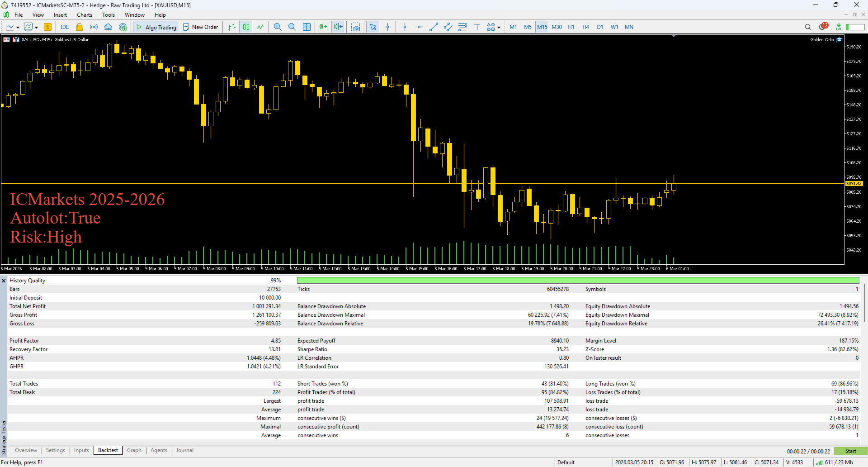Toggle Algo Trading on or off
868x467 pixels.
coord(156,27)
